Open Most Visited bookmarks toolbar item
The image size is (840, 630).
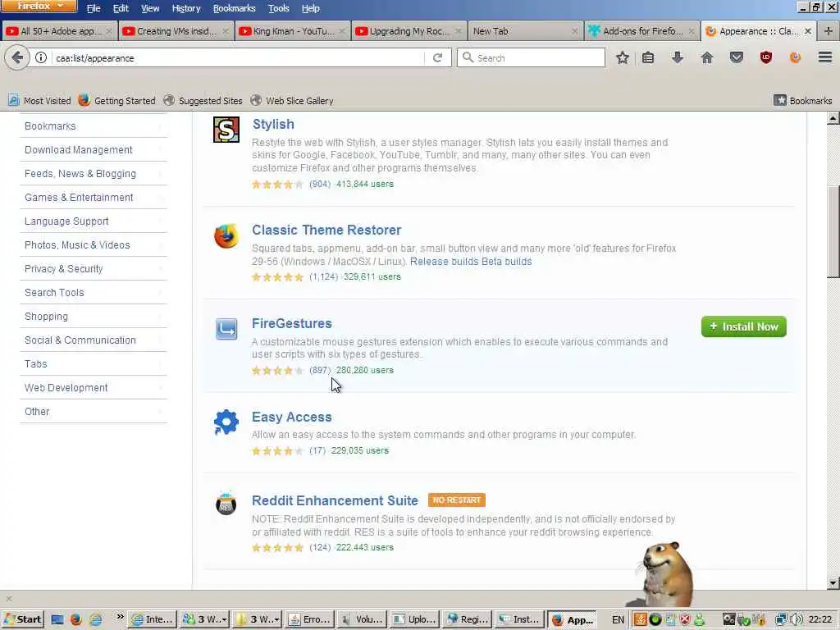point(39,100)
